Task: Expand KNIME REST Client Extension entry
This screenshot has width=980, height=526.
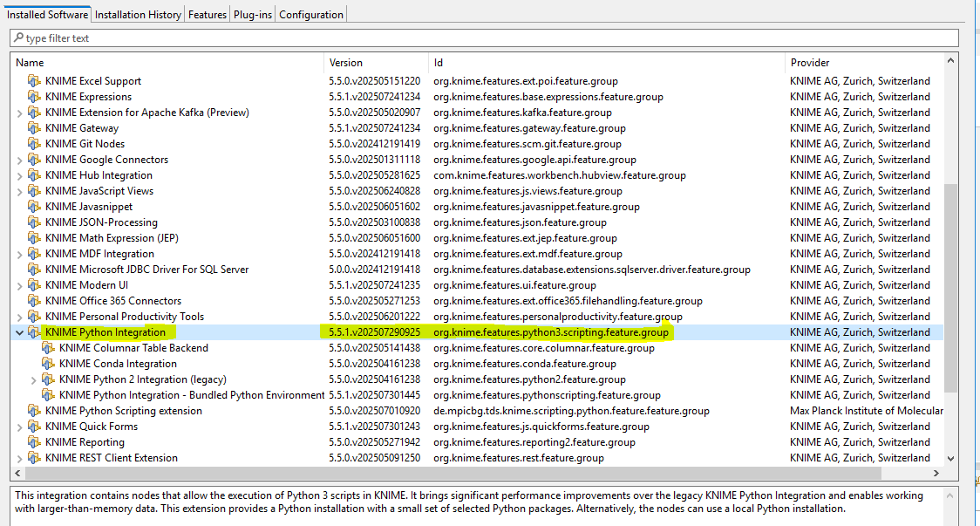Action: (x=19, y=458)
